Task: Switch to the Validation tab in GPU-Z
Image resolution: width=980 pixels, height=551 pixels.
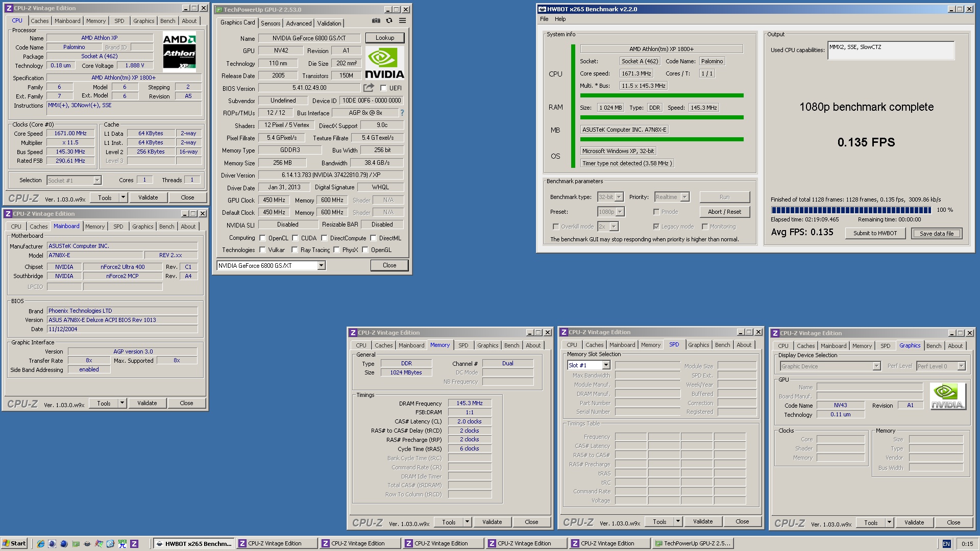Action: [329, 23]
